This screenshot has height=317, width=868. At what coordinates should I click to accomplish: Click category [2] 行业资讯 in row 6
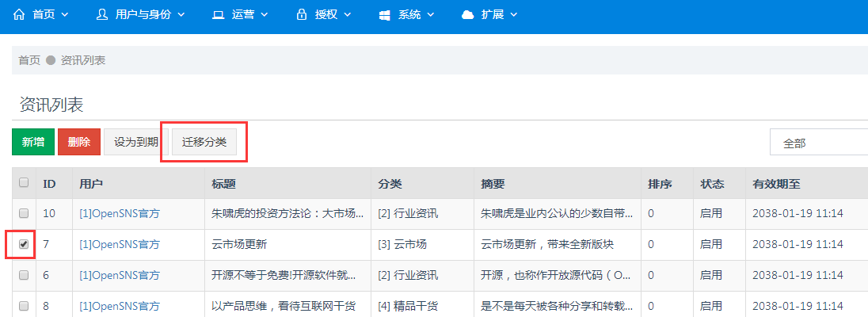[408, 276]
